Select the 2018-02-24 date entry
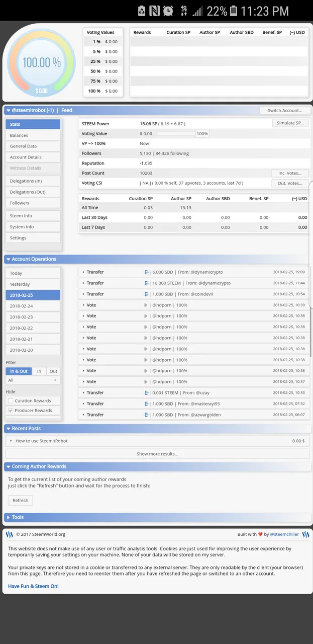 coord(33,306)
